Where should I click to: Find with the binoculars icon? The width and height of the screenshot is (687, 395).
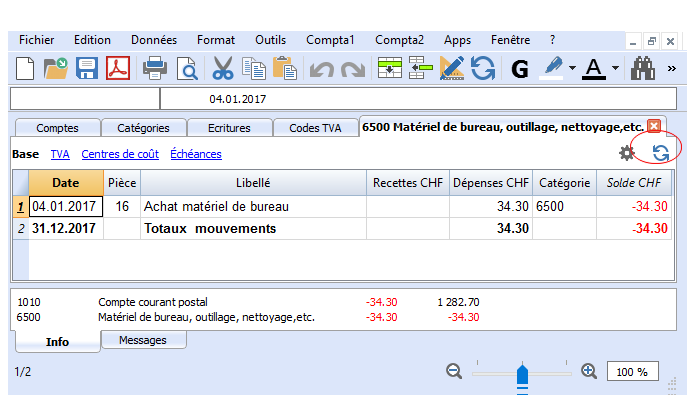point(643,68)
